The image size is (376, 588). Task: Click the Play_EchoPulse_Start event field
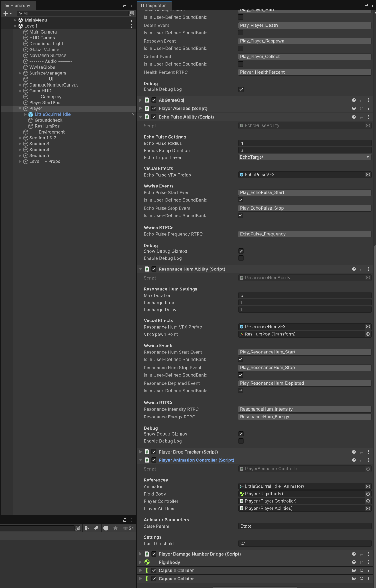point(305,192)
